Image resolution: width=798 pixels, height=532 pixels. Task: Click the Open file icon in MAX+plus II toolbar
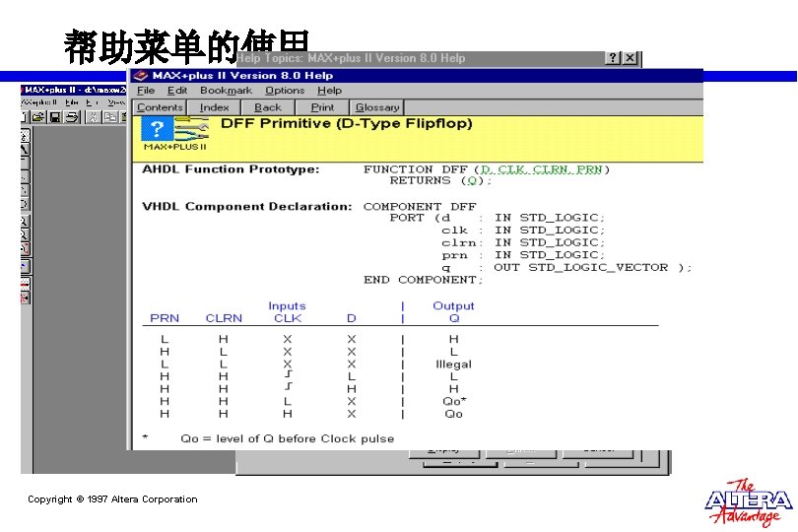tap(38, 117)
